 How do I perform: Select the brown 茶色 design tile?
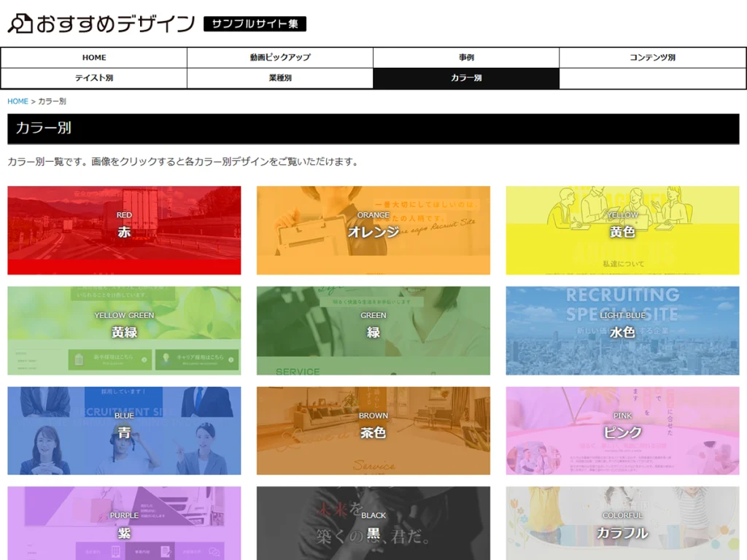point(373,430)
